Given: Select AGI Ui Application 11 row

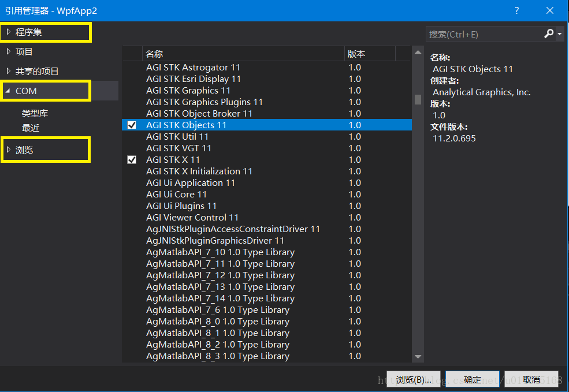Looking at the screenshot, I should [x=267, y=183].
